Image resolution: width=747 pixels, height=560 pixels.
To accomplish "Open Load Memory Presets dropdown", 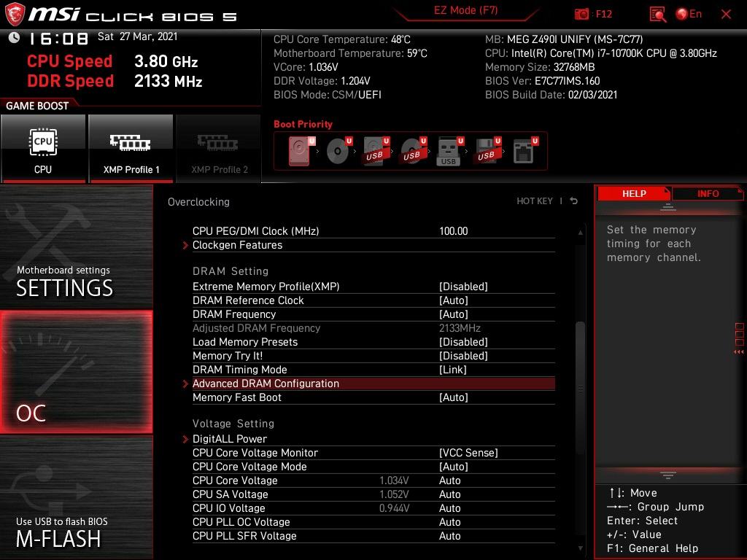I will 463,342.
